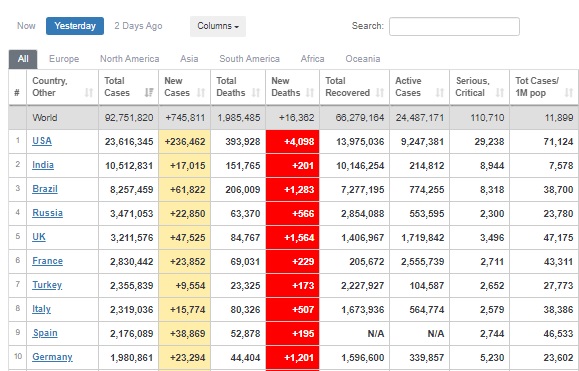The height and width of the screenshot is (371, 579).
Task: Sort by Total Recovered column arrows
Action: tap(380, 92)
